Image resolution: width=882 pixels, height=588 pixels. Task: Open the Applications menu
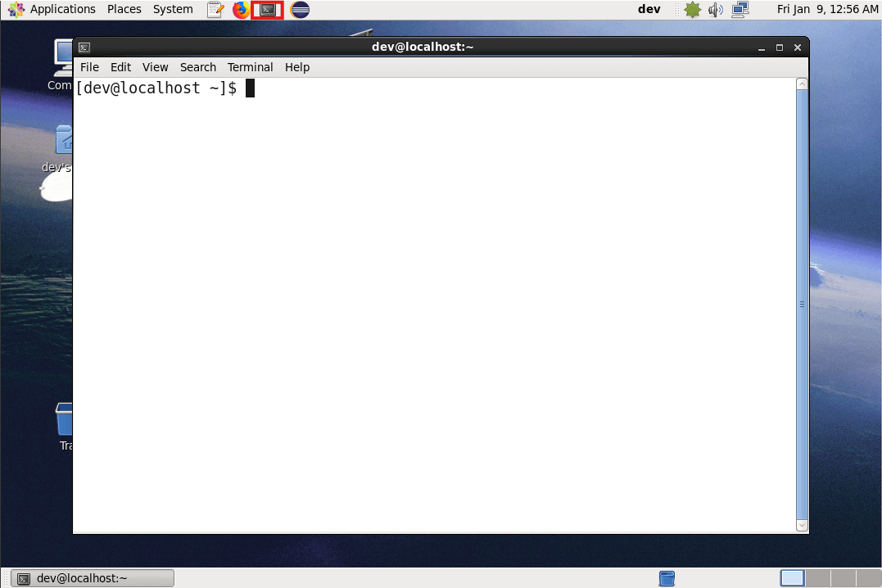coord(52,9)
